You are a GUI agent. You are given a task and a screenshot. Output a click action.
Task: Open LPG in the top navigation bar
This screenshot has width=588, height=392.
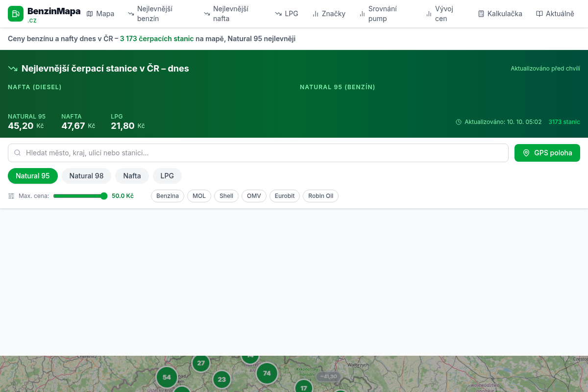[x=287, y=14]
